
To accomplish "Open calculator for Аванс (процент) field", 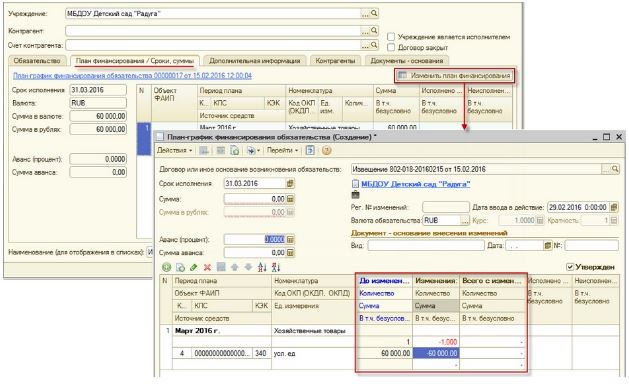I will (x=290, y=240).
